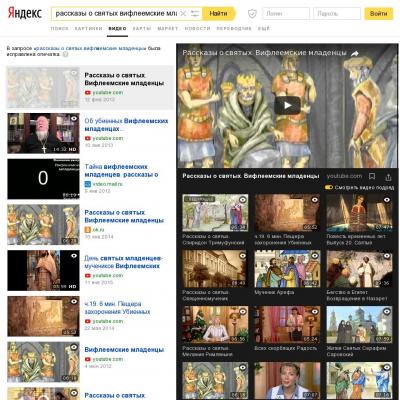Open the Переводчик tab
The image size is (400, 400).
click(x=234, y=29)
